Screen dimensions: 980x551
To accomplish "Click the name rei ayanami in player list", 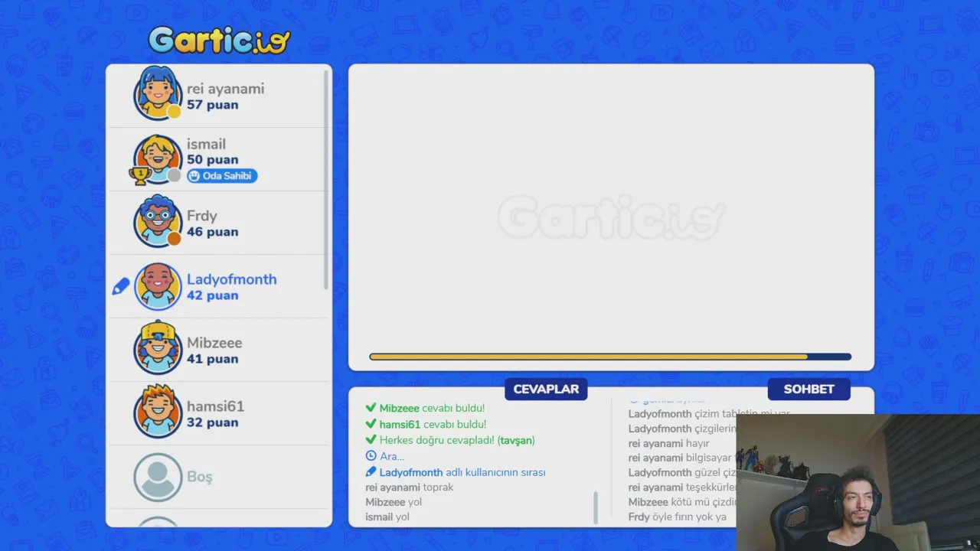I will pyautogui.click(x=226, y=89).
